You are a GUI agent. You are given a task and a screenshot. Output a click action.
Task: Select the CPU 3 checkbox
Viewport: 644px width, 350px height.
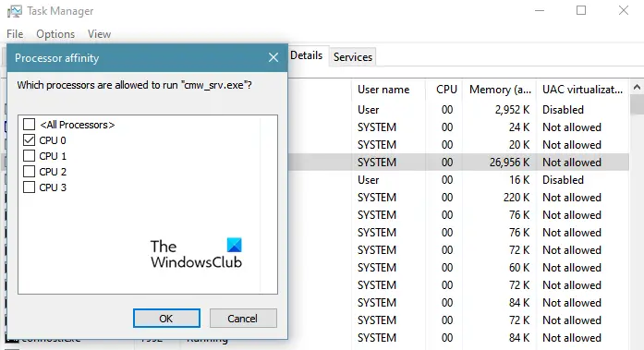pos(30,187)
